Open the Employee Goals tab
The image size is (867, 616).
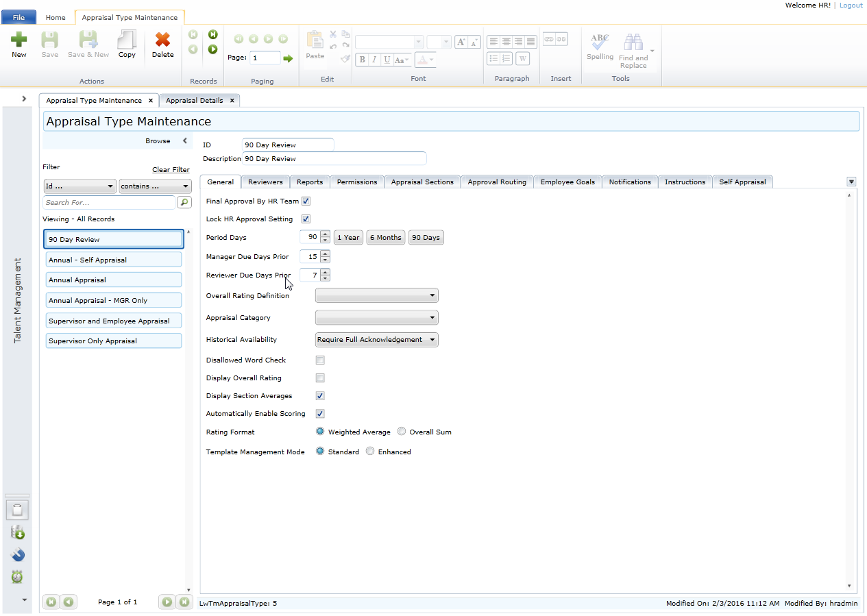pyautogui.click(x=567, y=182)
